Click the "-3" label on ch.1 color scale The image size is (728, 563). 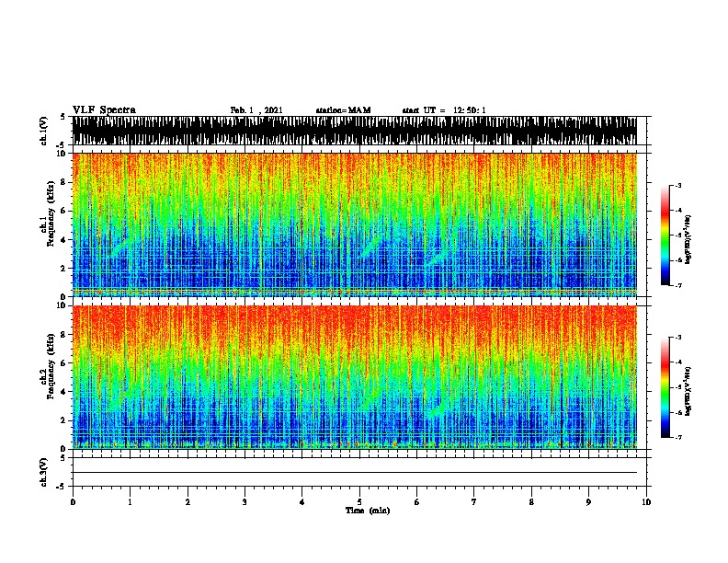(x=678, y=185)
